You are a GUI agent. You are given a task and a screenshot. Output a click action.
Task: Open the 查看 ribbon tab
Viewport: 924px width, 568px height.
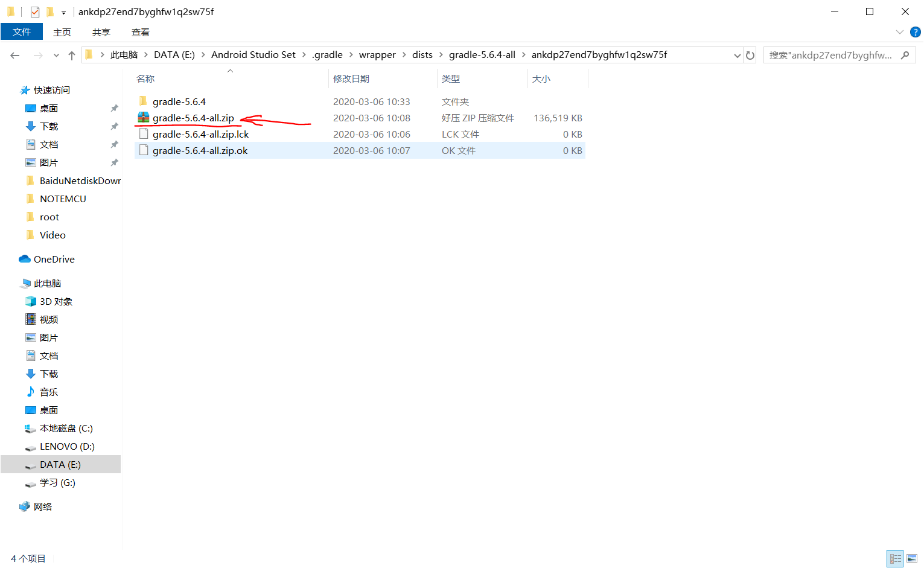click(x=139, y=32)
